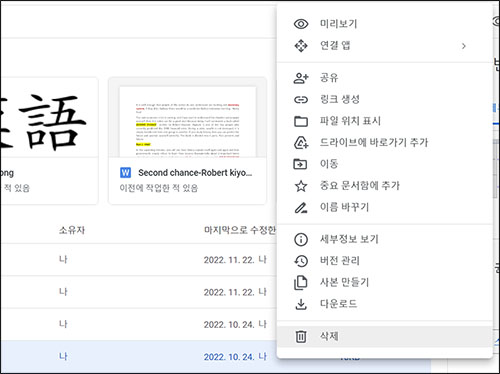Expand the 연결 앱 submenu arrow
The image size is (500, 374).
[464, 46]
